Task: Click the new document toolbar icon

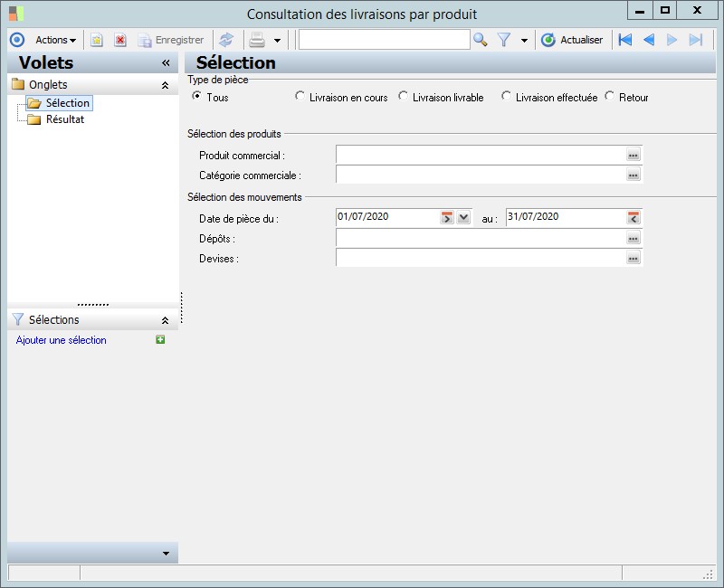Action: (x=97, y=40)
